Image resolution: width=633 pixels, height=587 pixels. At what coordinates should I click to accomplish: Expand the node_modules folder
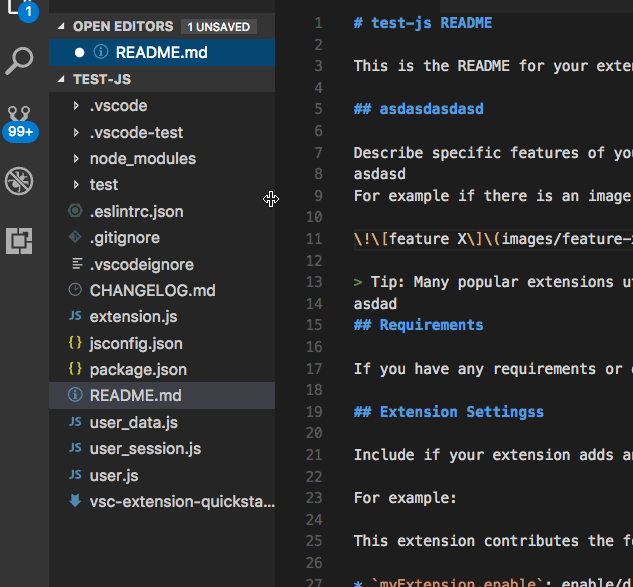coord(76,159)
